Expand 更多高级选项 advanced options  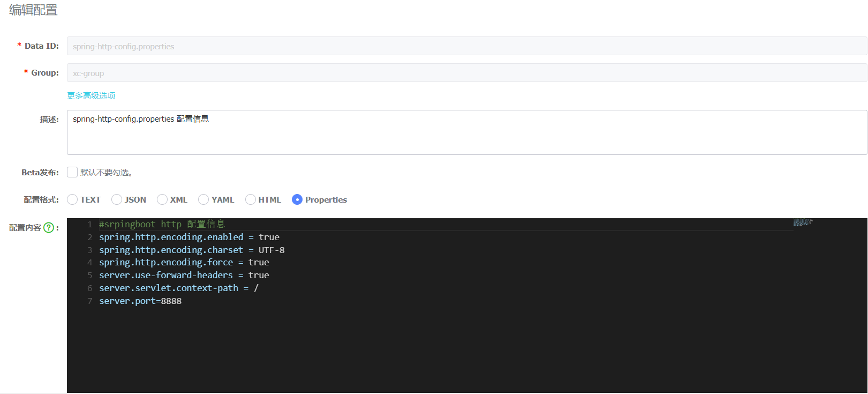tap(91, 95)
